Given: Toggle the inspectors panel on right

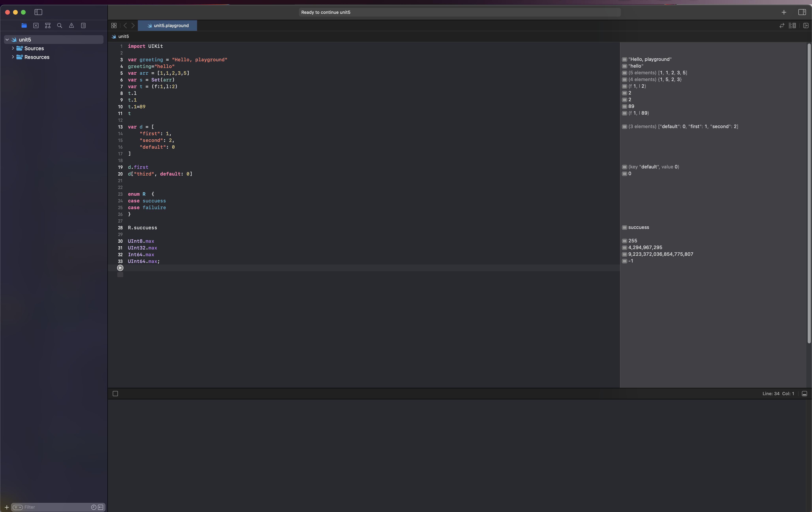Looking at the screenshot, I should 802,12.
